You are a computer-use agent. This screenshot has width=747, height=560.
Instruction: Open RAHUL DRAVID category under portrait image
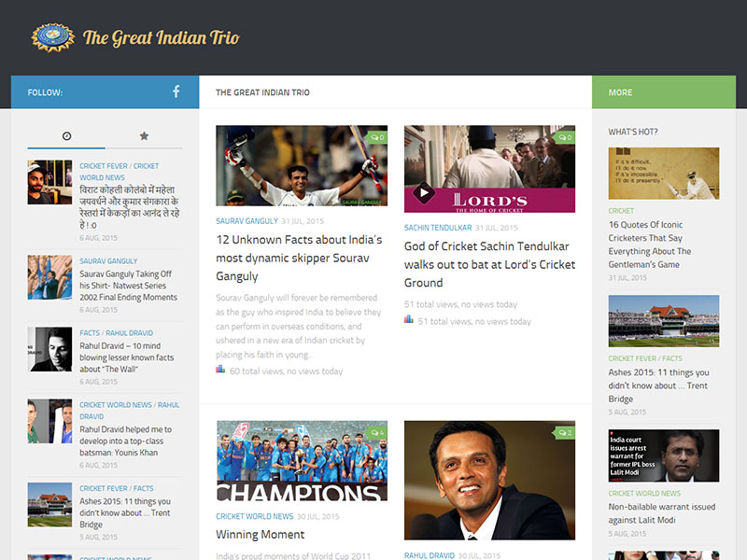[430, 555]
